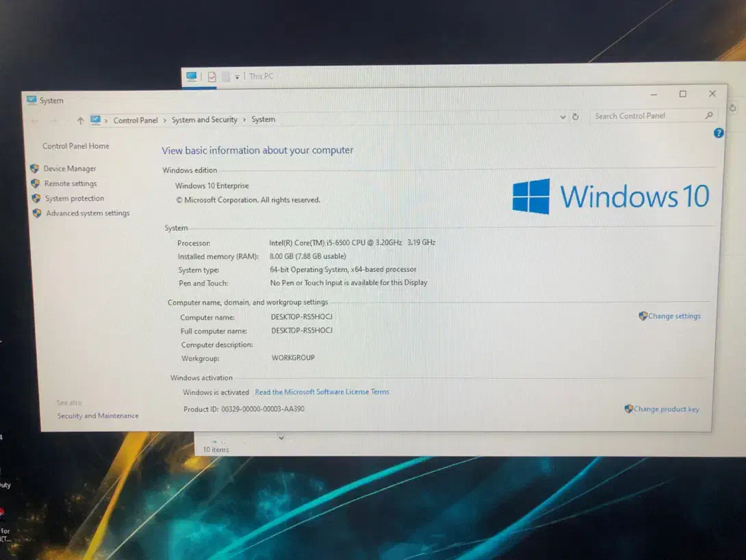This screenshot has height=560, width=746.
Task: Click the dropdown chevron at bottom of This PC
Action: pyautogui.click(x=281, y=437)
